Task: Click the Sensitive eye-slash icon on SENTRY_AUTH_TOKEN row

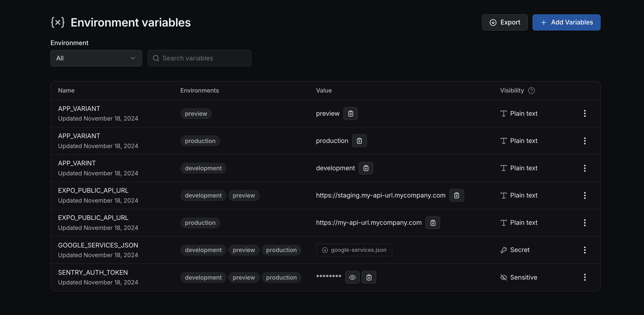Action: (x=504, y=277)
